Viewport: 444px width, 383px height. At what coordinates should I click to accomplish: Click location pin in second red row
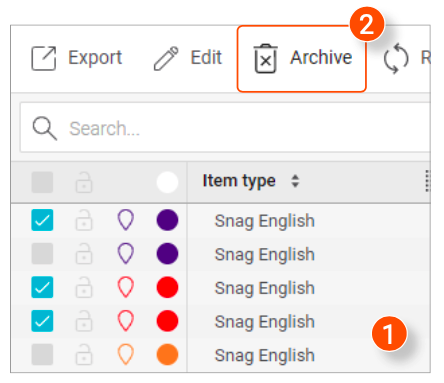(126, 321)
